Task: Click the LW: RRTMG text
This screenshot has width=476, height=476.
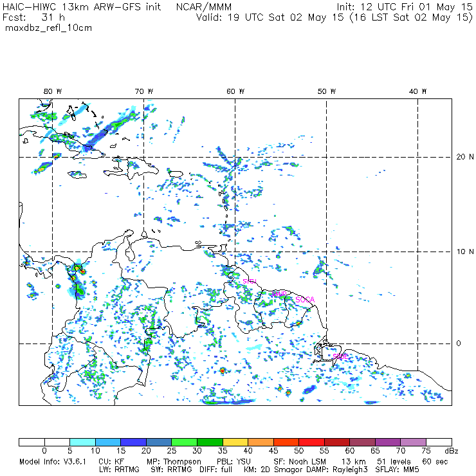Action: (119, 470)
